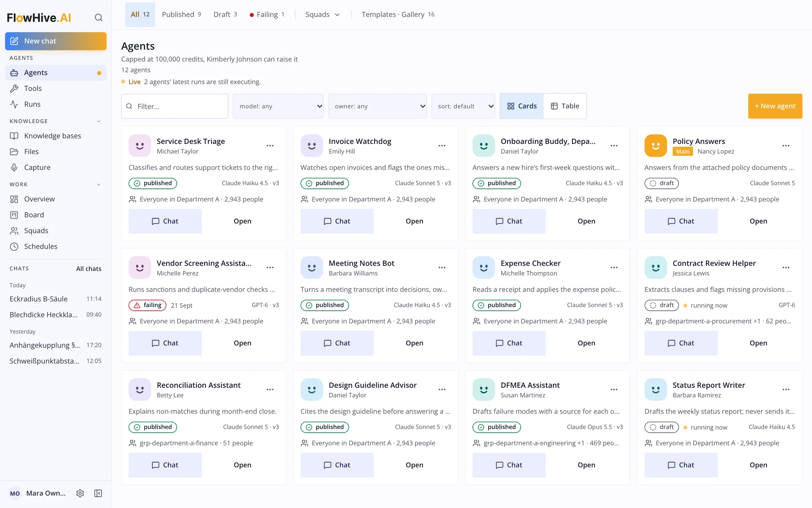Viewport: 812px width, 508px height.
Task: Click the search icon beside the FlowHive.AI logo
Action: coord(99,18)
